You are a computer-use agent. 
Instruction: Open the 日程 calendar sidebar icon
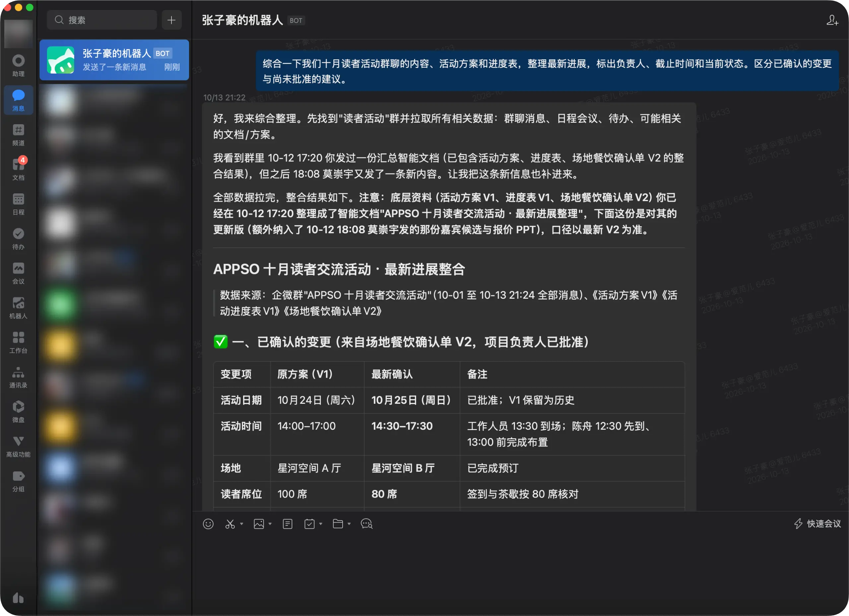point(18,204)
